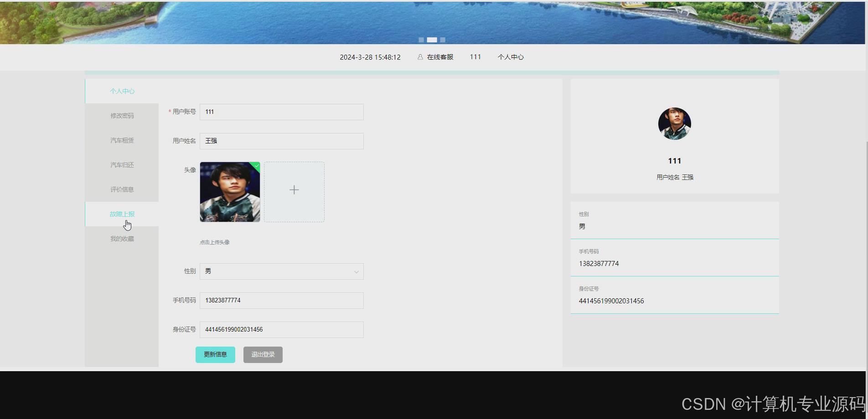Click the uploaded avatar thumbnail in form

(230, 192)
